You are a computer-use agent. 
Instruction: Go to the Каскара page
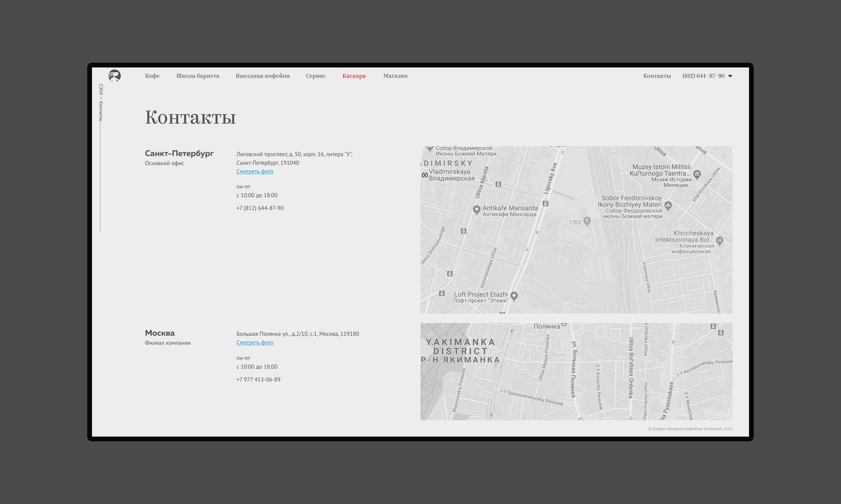(354, 76)
